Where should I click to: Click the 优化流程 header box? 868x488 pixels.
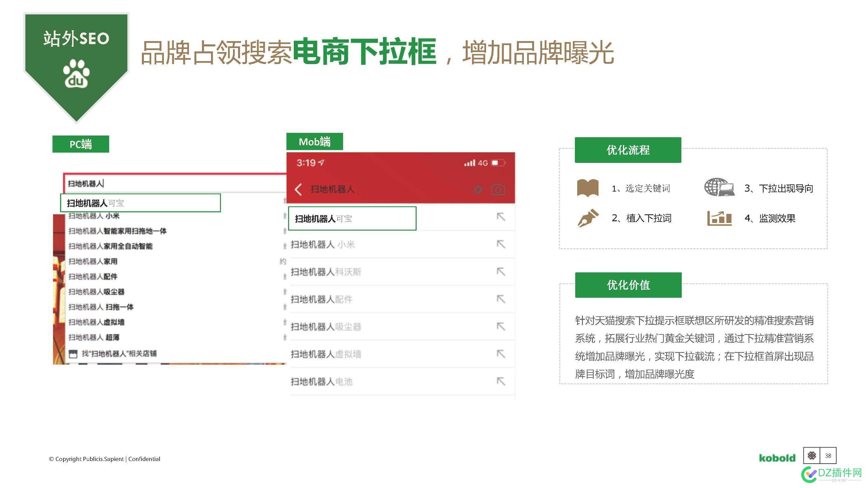[x=628, y=150]
